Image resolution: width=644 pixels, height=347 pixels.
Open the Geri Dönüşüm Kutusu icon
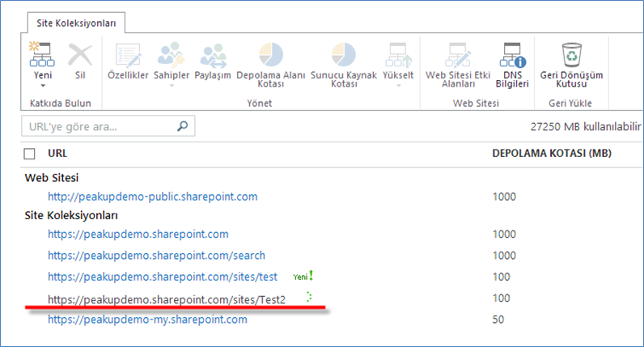[572, 55]
